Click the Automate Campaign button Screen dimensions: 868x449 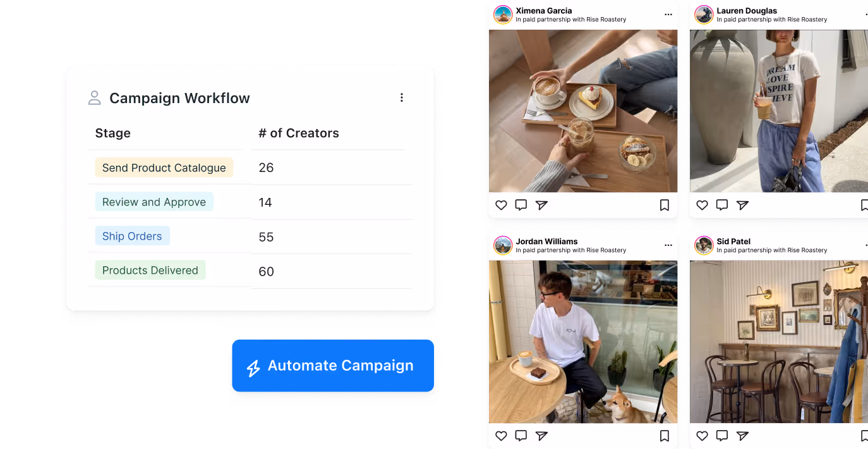[333, 366]
